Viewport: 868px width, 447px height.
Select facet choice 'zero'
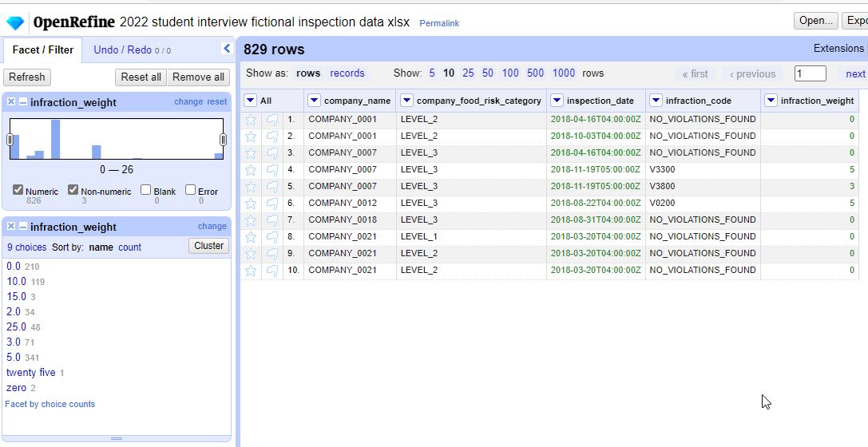17,388
